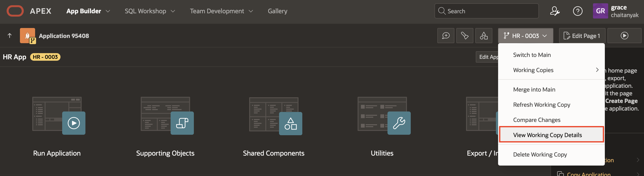Click the Shared Components toolbar icon
The height and width of the screenshot is (176, 644).
click(484, 36)
